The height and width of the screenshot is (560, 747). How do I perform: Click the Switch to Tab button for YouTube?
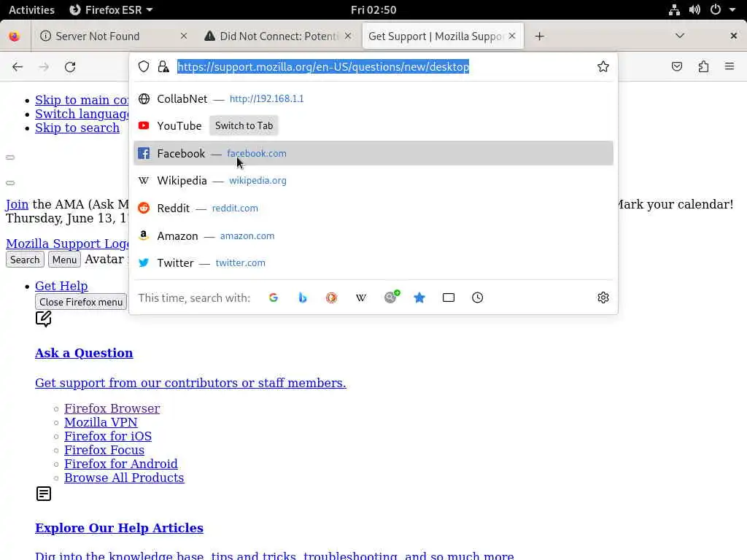244,125
